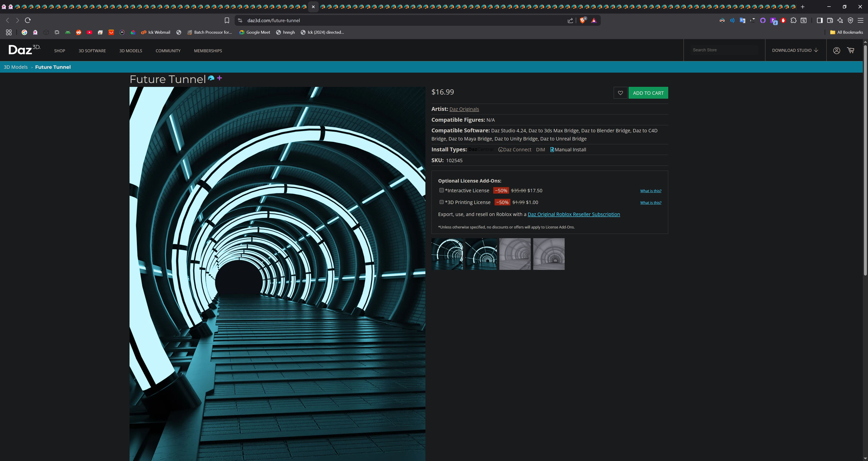Screen dimensions: 868x461
Task: Click the Daz Connect install type
Action: [514, 149]
